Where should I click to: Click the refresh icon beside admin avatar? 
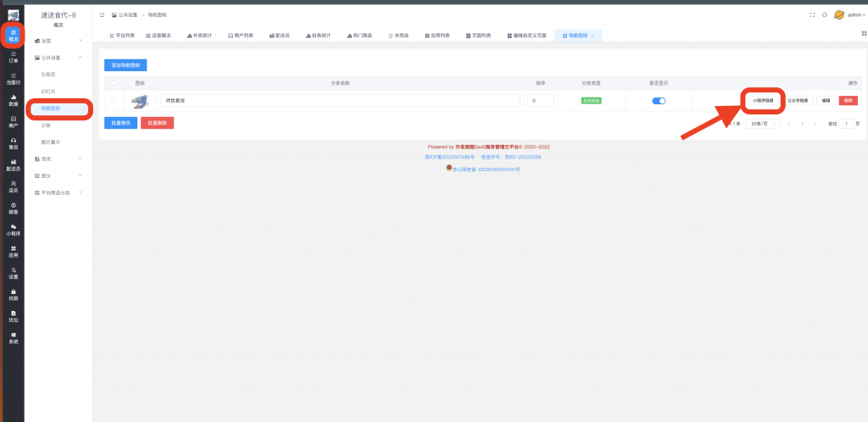pyautogui.click(x=824, y=14)
